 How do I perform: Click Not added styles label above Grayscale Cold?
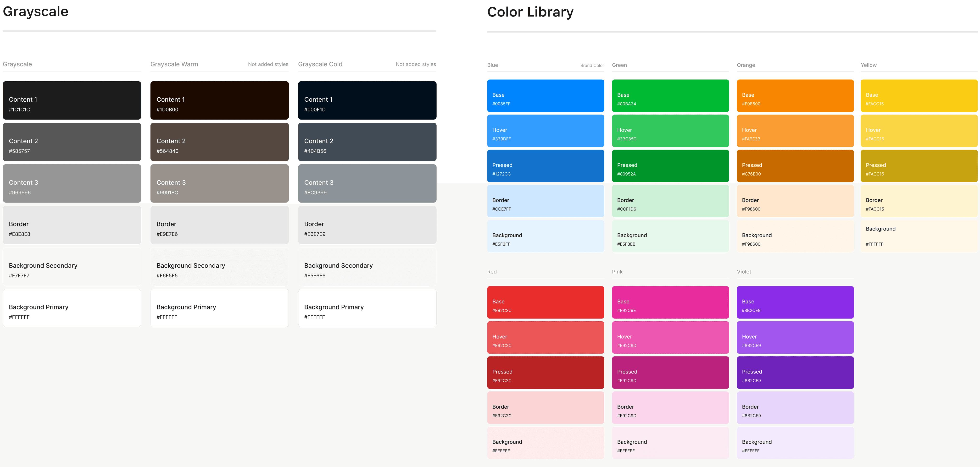click(415, 64)
